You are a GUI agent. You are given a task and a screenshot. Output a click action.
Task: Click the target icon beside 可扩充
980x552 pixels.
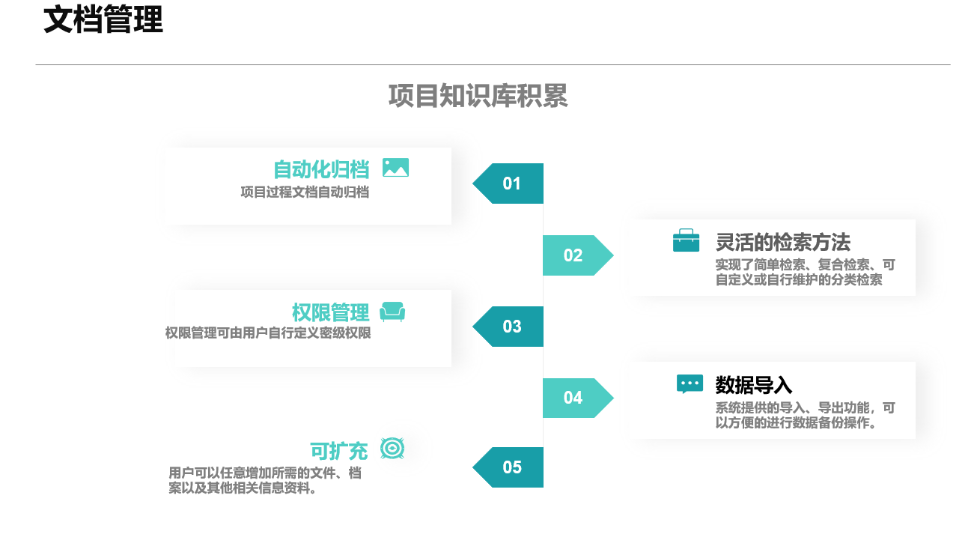tap(392, 448)
